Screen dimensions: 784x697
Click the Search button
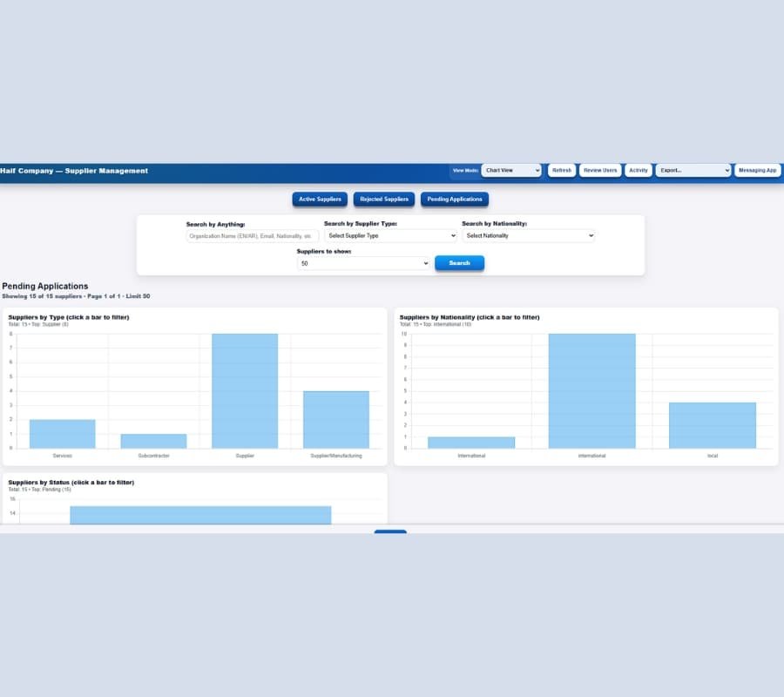(x=459, y=263)
